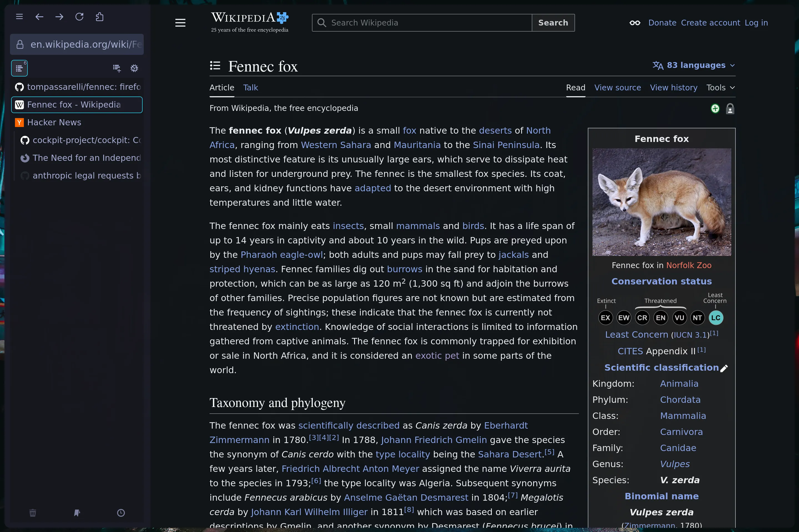This screenshot has width=799, height=532.
Task: Expand the 83 languages dropdown
Action: click(x=693, y=65)
